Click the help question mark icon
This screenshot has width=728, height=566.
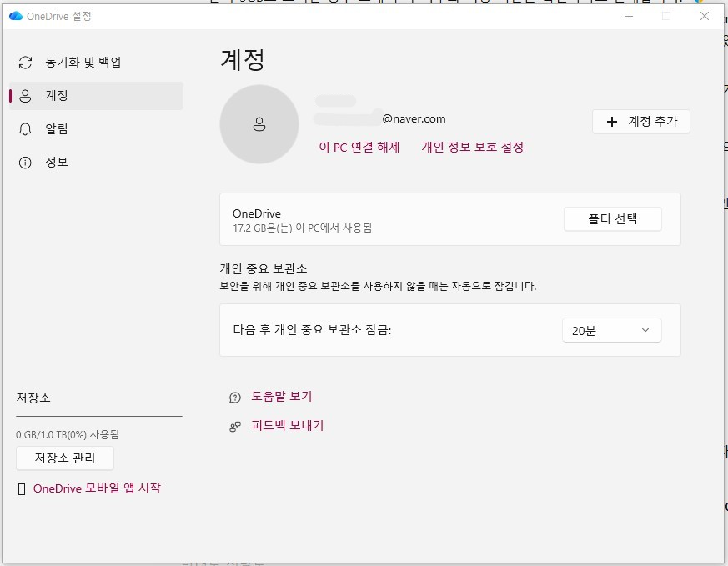tap(235, 398)
